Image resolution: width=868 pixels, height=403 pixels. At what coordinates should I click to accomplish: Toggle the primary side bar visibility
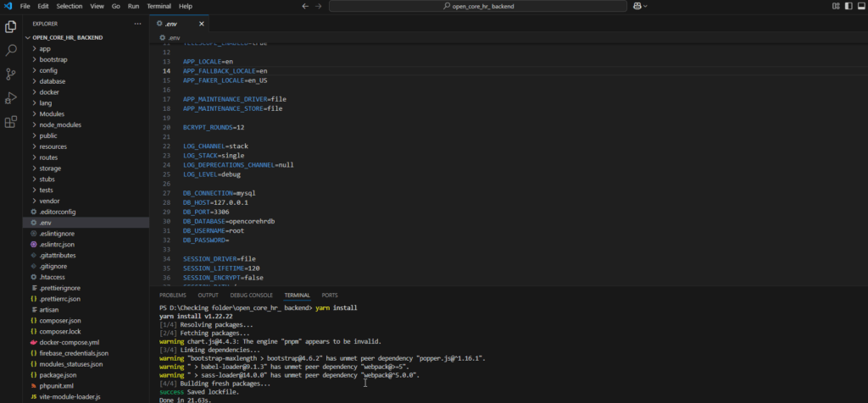click(849, 6)
